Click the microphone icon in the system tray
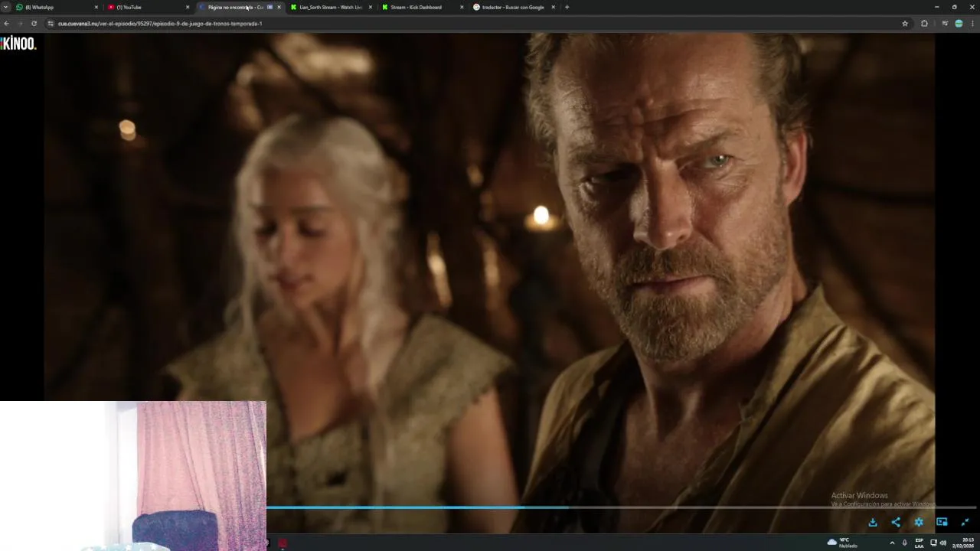Viewport: 980px width, 551px height. (x=904, y=543)
